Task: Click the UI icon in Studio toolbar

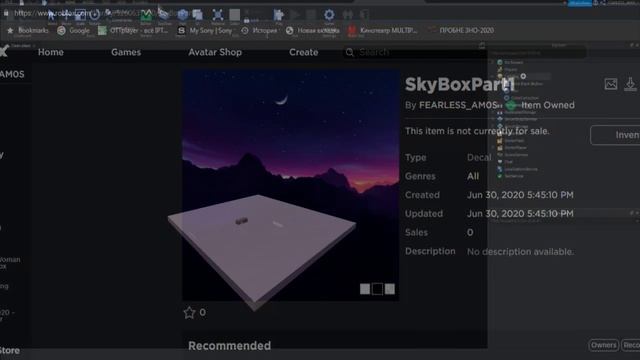Action: (x=198, y=15)
